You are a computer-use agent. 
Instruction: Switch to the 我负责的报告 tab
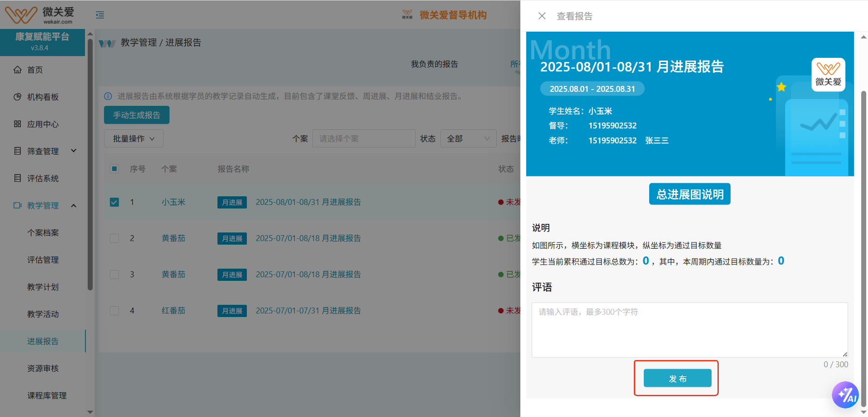point(434,64)
